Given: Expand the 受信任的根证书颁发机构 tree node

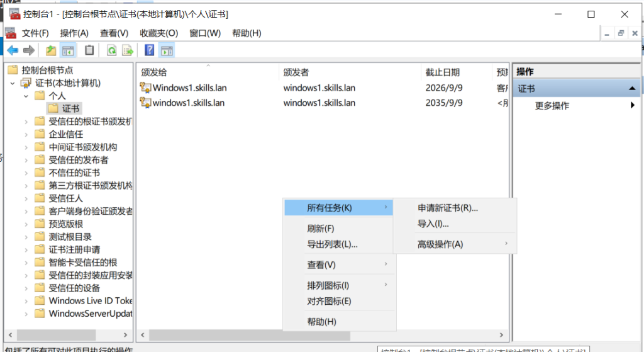Looking at the screenshot, I should pos(26,122).
